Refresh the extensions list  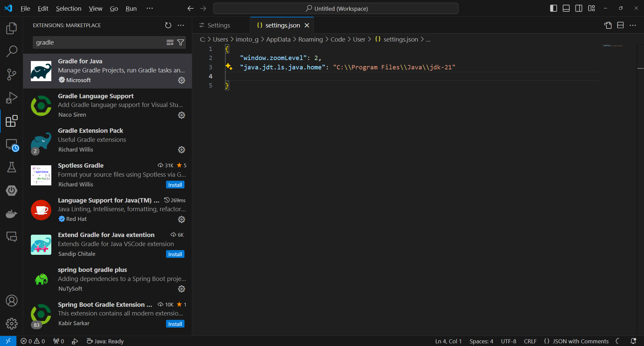(x=168, y=25)
